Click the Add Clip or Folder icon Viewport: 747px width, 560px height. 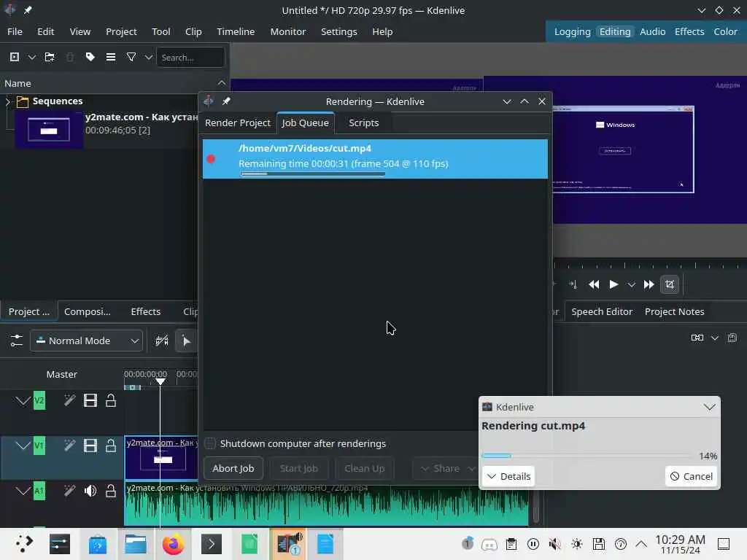pos(15,57)
